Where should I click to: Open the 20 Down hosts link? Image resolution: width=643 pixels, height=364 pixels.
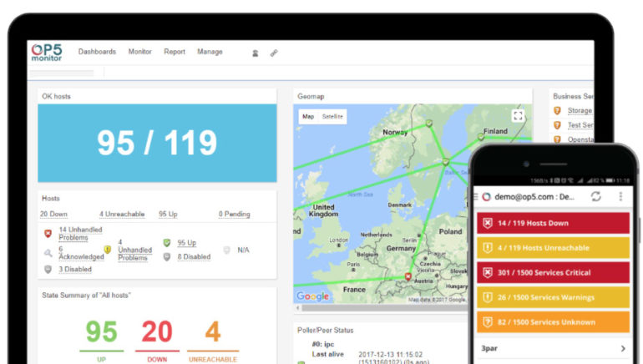(x=53, y=214)
